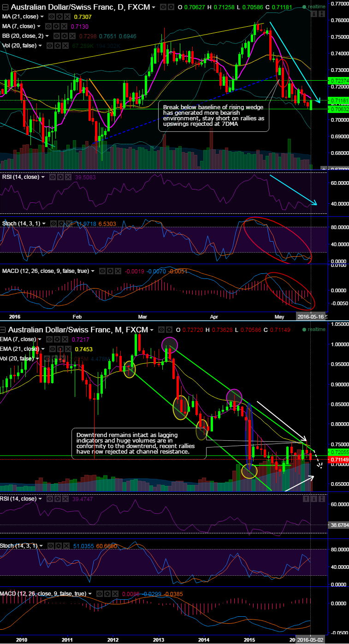Open EMA (21, close) settings gear
The width and height of the screenshot is (349, 644).
60,349
